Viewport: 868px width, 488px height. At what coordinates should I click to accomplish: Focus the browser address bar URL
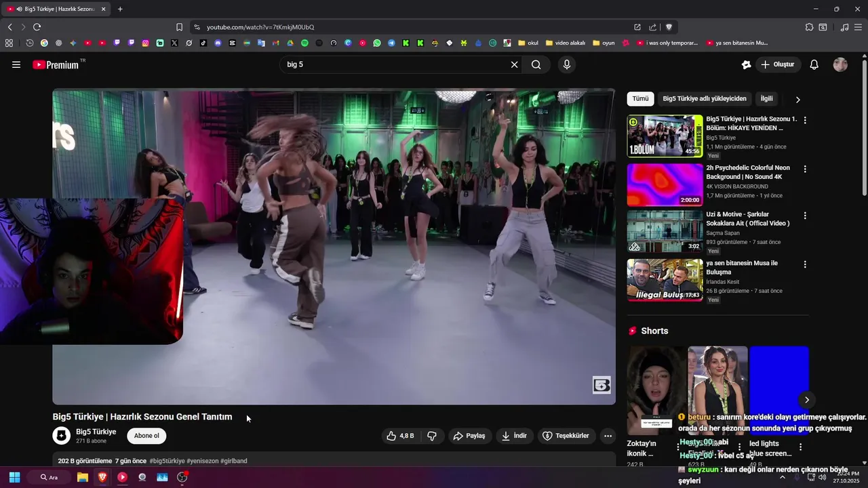(260, 27)
